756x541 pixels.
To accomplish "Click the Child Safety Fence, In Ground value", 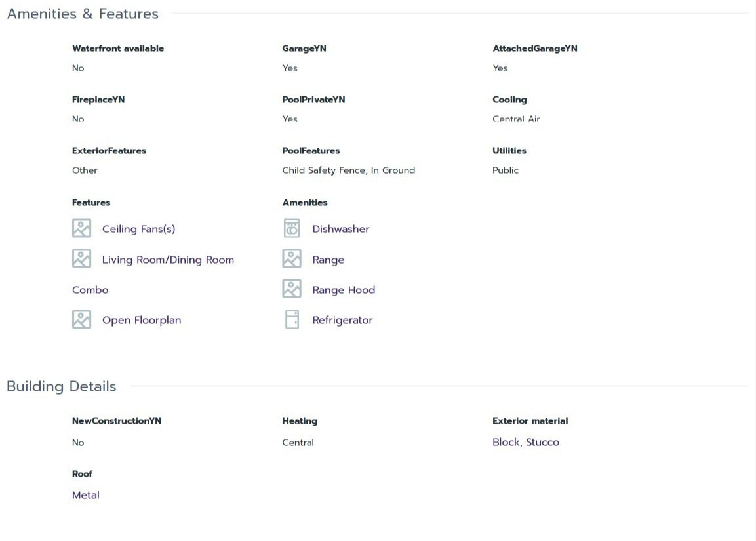I will tap(348, 170).
